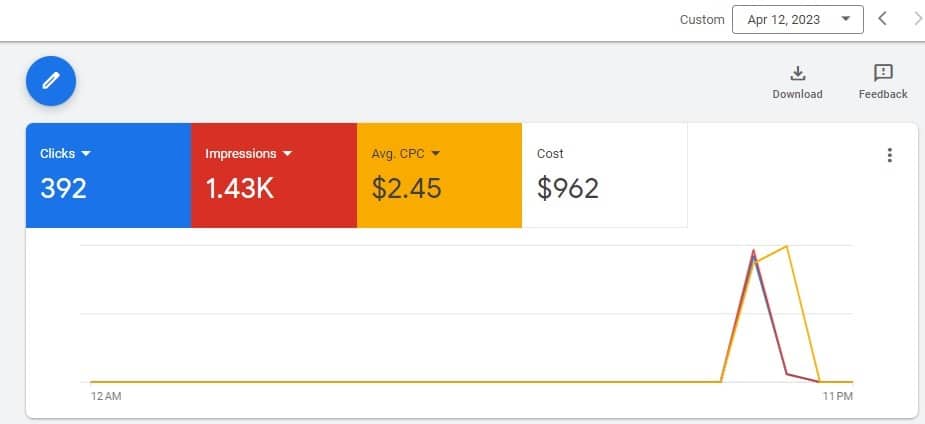Click the blue pencil edit button
Screen dimensions: 925x424
coord(51,80)
